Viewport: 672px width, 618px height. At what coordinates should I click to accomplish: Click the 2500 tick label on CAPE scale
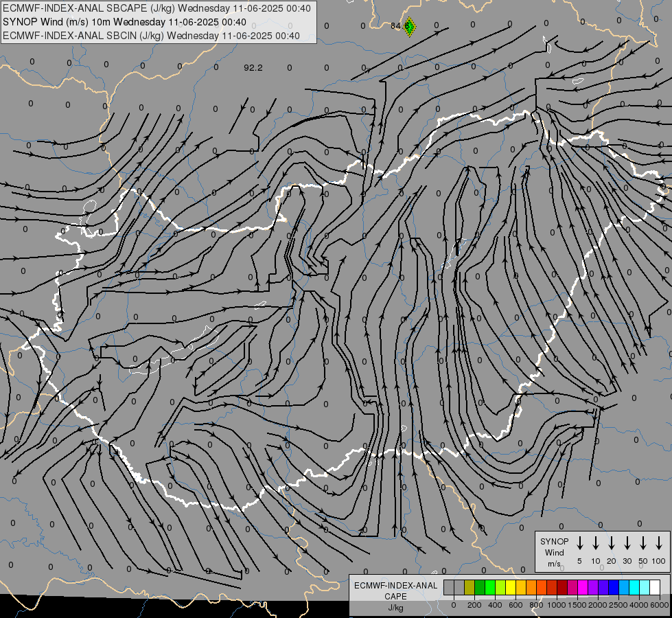pos(618,605)
